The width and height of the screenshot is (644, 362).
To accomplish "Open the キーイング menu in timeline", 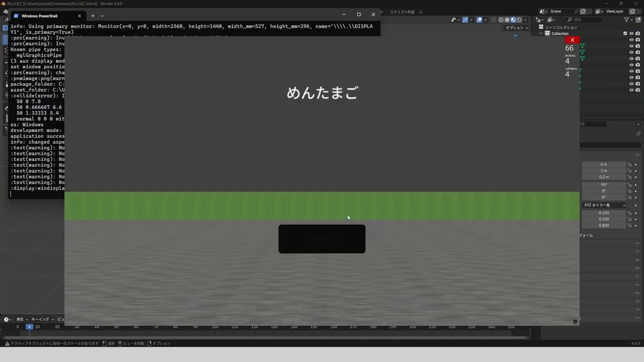I will point(42,319).
